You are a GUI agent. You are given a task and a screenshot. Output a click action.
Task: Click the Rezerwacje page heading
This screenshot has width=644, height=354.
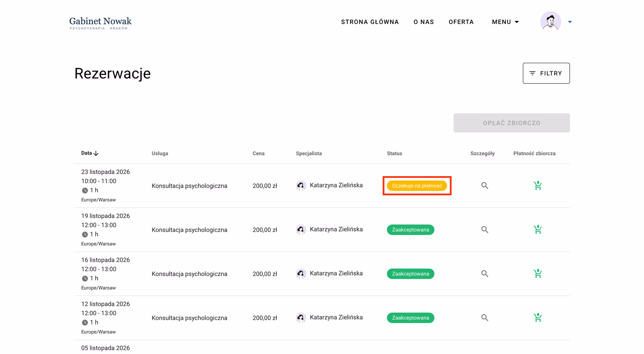pyautogui.click(x=112, y=73)
